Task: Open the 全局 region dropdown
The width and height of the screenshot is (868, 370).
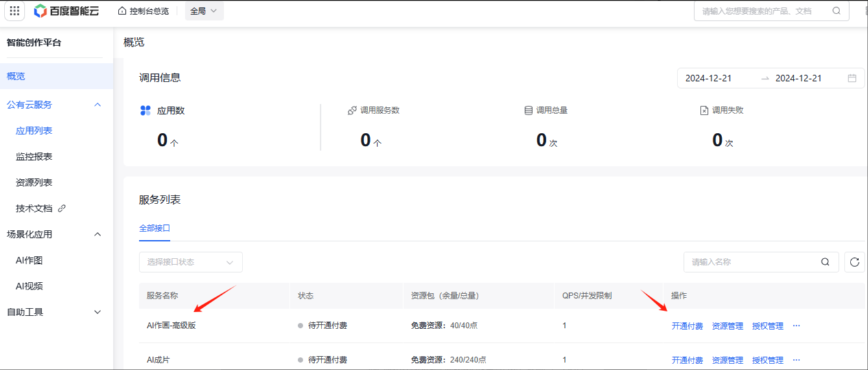Action: (204, 11)
